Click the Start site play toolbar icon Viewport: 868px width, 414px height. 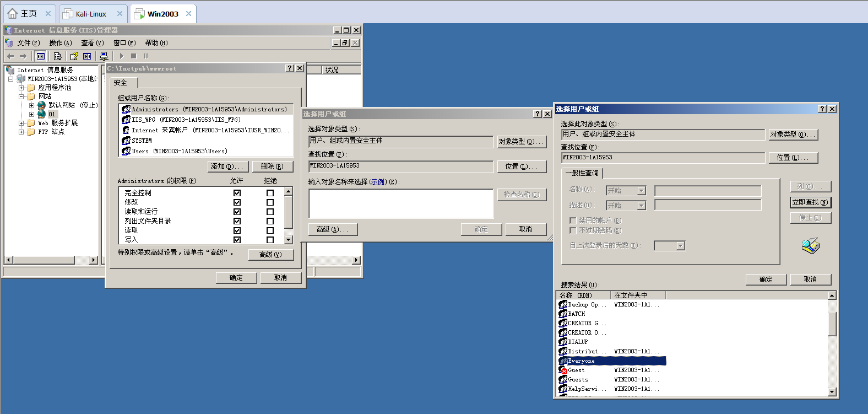(x=122, y=56)
